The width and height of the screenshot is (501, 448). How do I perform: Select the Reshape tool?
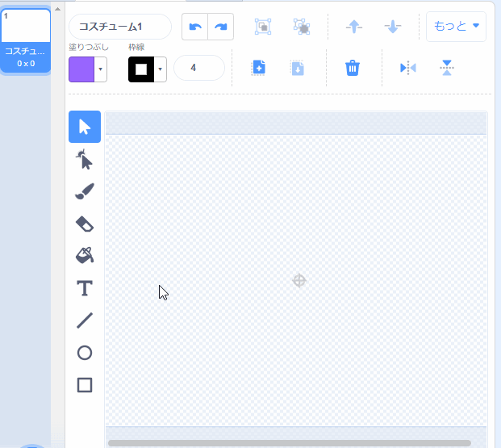tap(85, 160)
